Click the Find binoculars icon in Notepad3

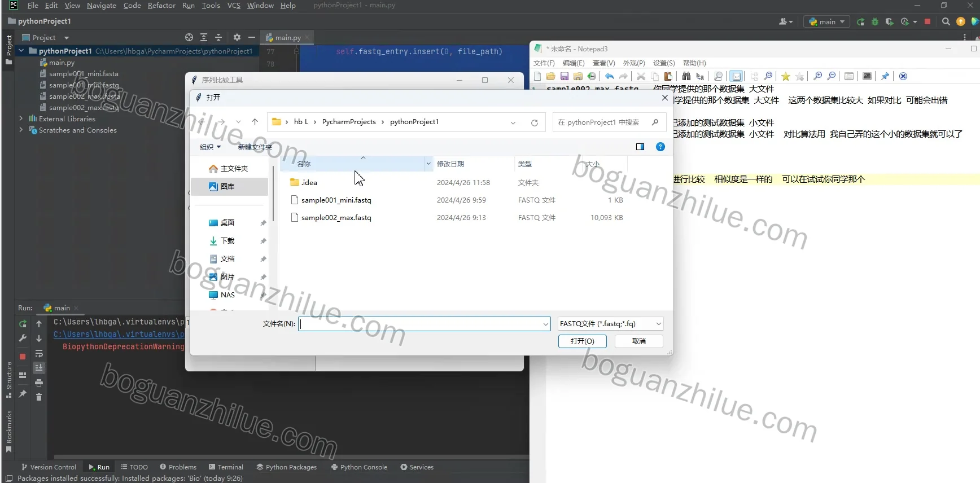(x=686, y=76)
